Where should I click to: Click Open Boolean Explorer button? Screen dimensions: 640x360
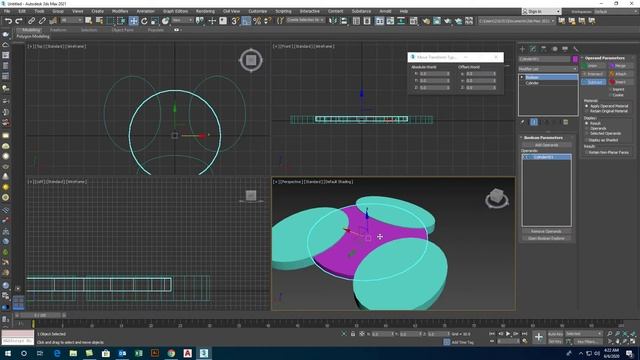(x=547, y=238)
